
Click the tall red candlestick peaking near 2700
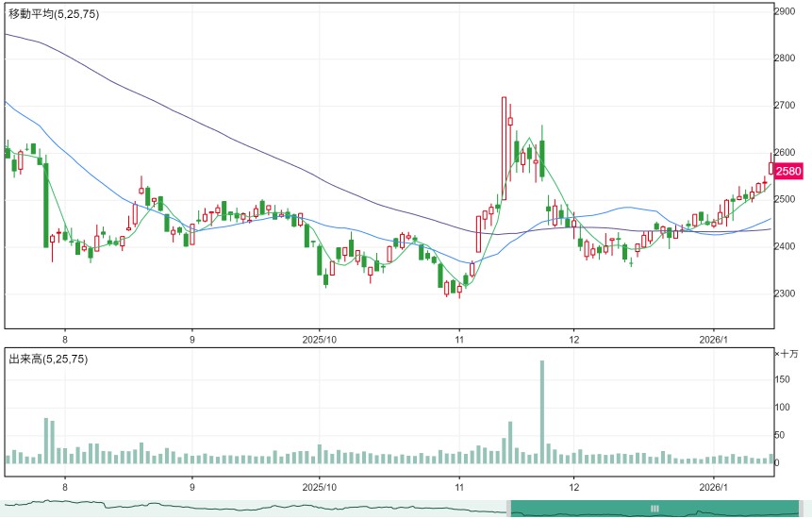click(504, 148)
